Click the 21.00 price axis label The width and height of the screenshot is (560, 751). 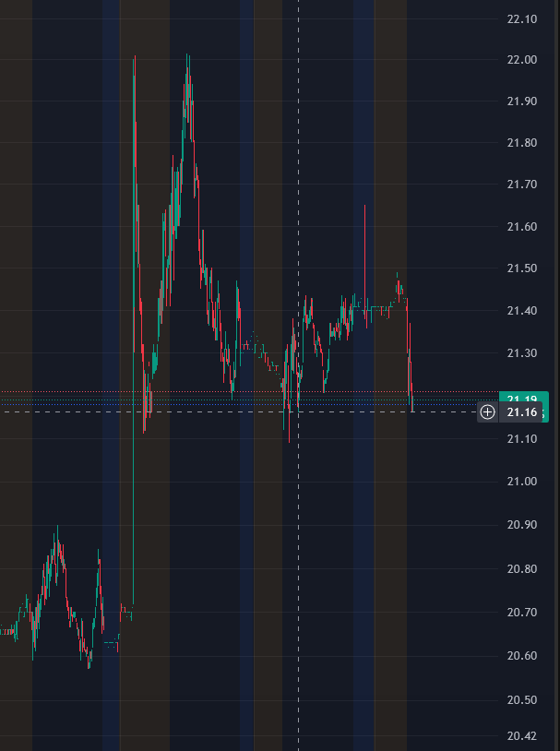(x=521, y=482)
